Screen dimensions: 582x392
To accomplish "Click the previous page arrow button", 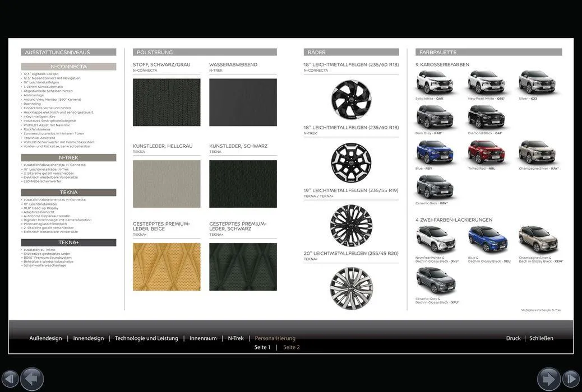I will [32, 379].
